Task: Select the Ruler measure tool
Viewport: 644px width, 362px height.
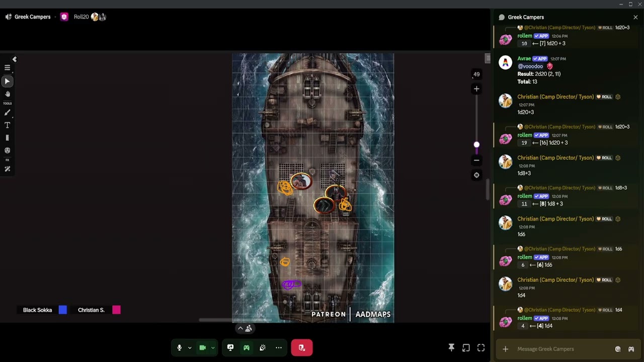Action: [x=7, y=138]
